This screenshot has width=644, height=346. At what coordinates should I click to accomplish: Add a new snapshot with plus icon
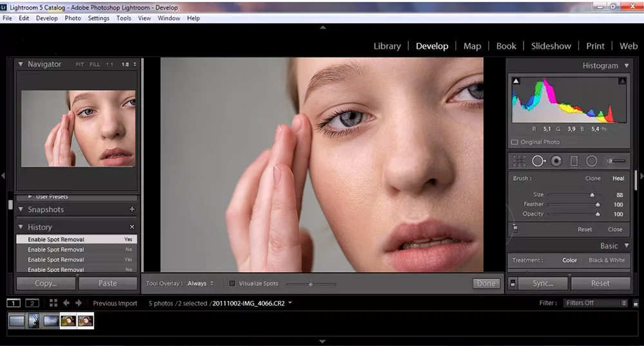tap(132, 209)
